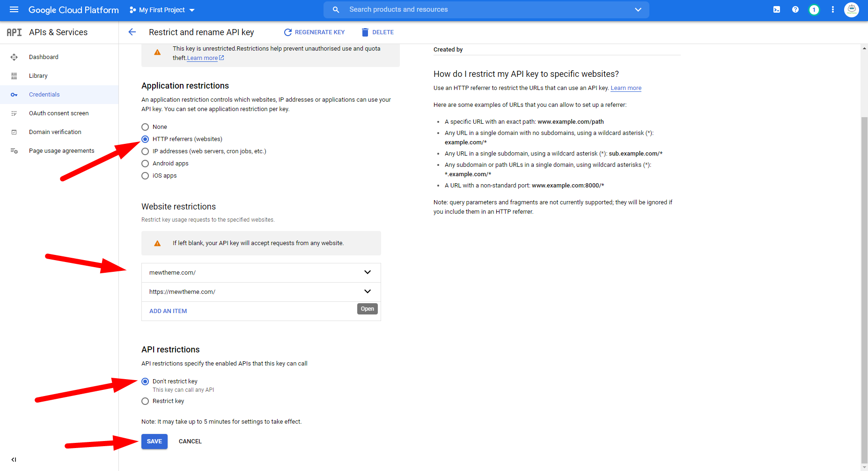Click the APIs & Services API logo icon
Screen dimensions: 868x471
(14, 32)
